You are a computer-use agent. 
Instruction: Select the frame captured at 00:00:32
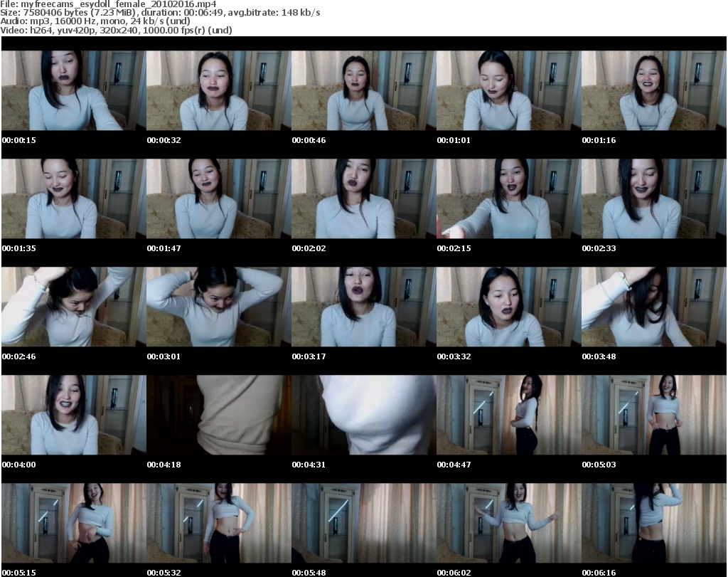219,90
